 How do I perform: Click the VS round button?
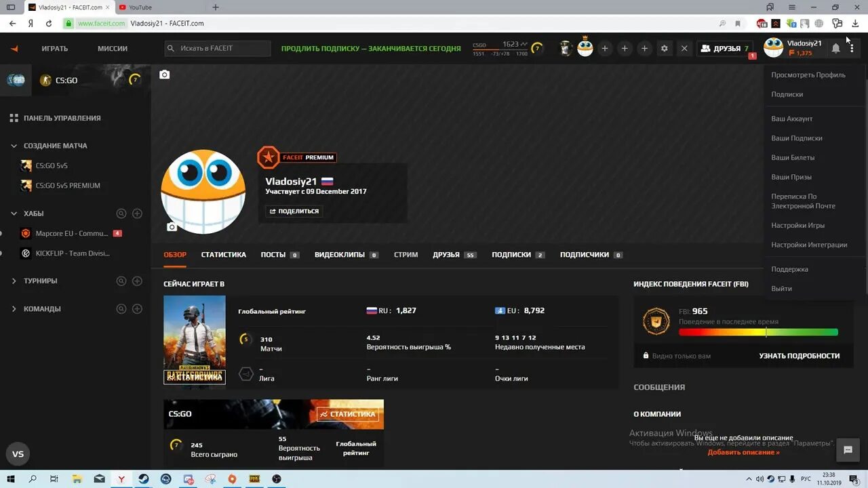[18, 454]
